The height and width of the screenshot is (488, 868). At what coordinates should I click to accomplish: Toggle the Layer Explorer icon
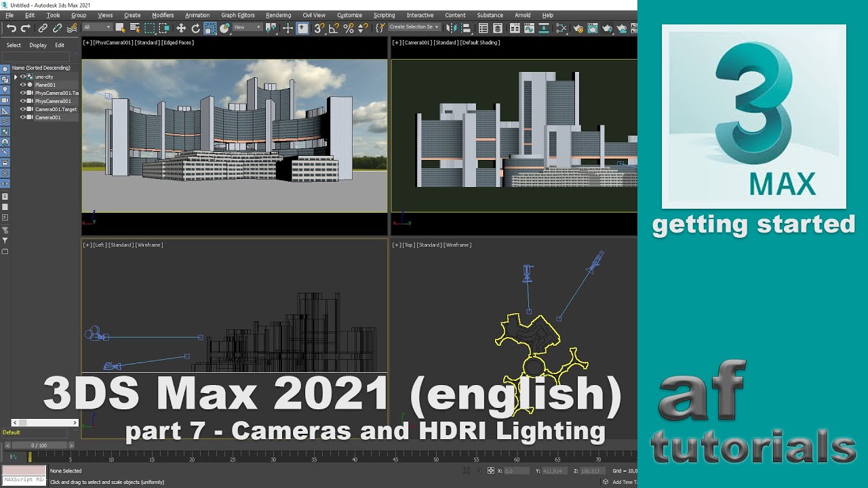coord(498,28)
